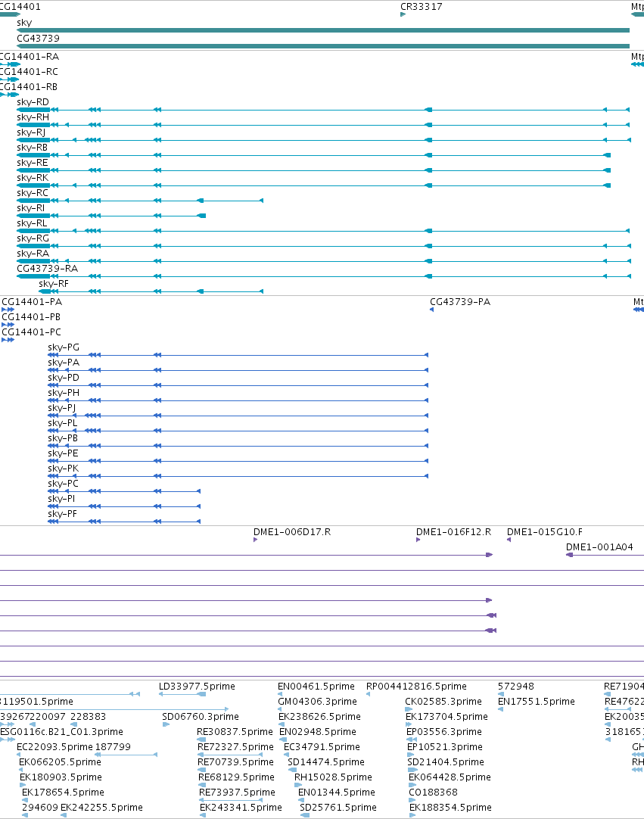Click the CG14401-PA protein label

(32, 302)
